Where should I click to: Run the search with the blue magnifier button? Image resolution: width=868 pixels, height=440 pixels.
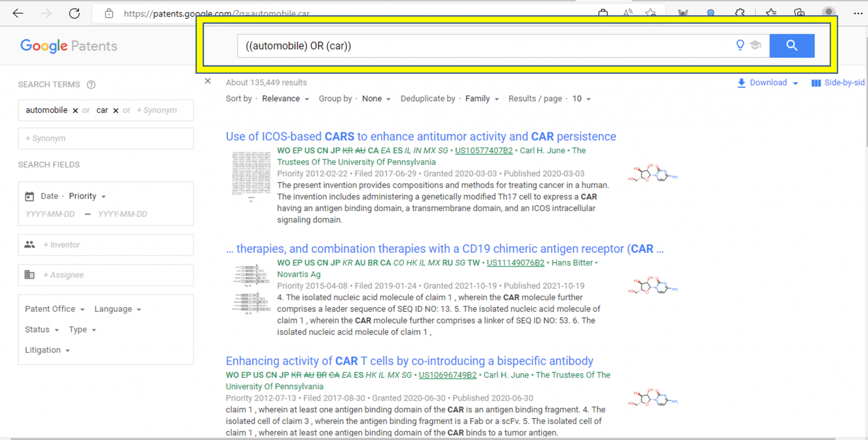click(x=792, y=45)
